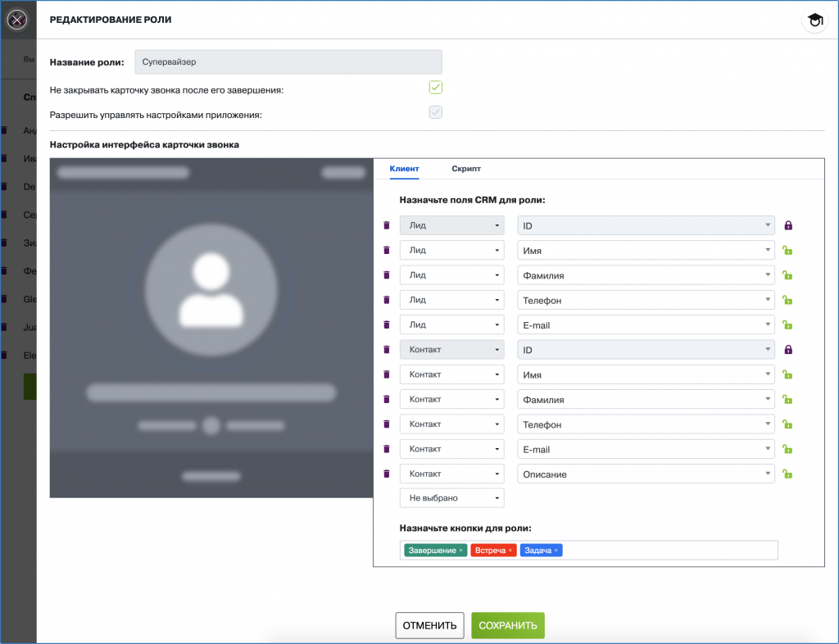Viewport: 839px width, 644px height.
Task: Select the Клиент tab
Action: coord(404,169)
